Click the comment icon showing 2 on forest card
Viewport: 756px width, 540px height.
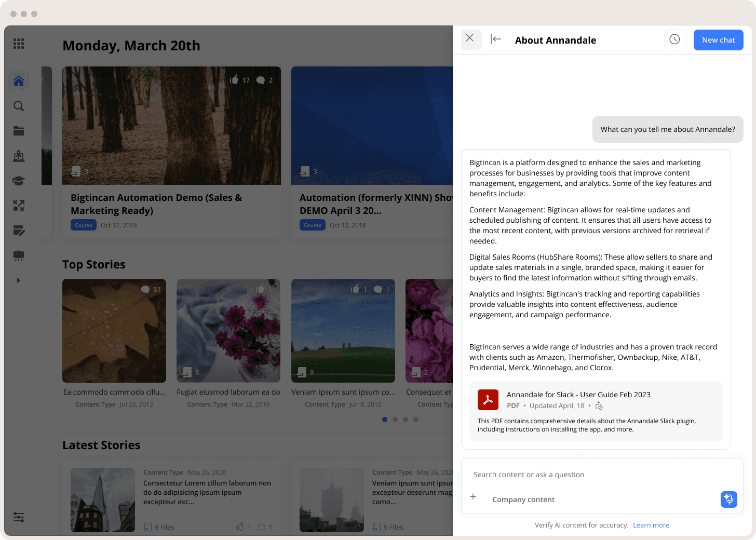[x=261, y=80]
